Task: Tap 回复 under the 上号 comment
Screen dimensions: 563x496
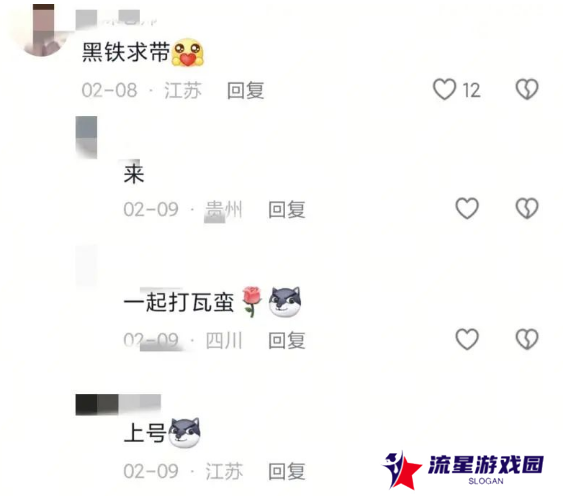Action: pos(287,471)
